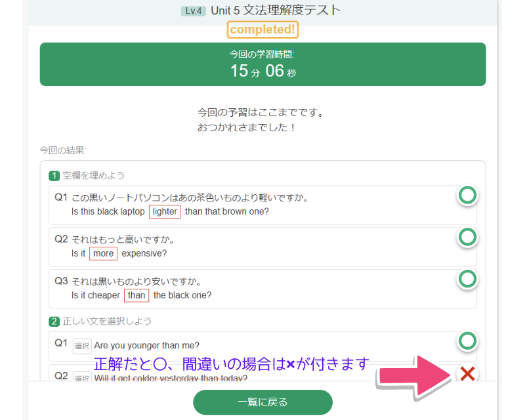Click the Lv.4 level badge
The height and width of the screenshot is (420, 525).
tap(194, 11)
